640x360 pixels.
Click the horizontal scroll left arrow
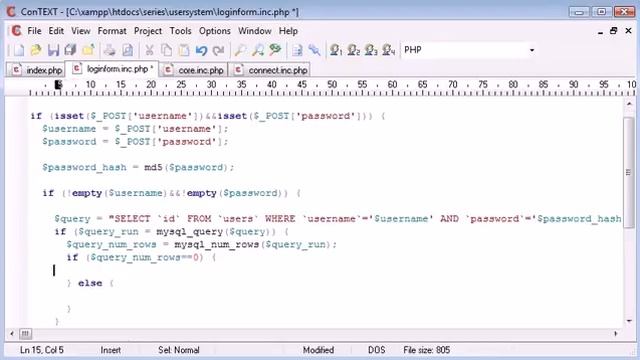(x=12, y=334)
